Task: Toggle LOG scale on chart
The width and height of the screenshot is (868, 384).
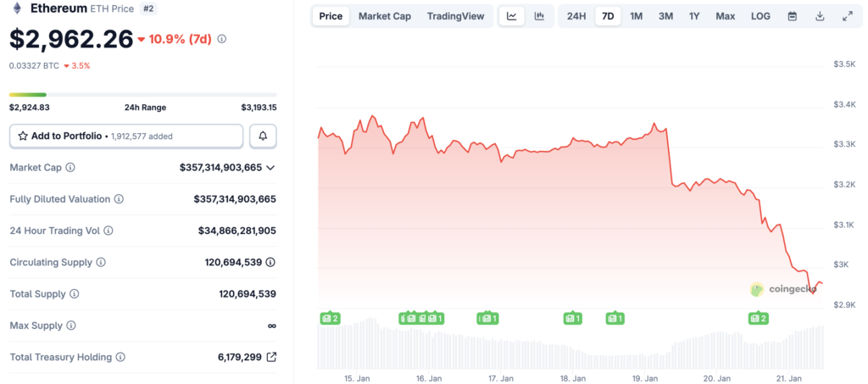Action: [760, 16]
